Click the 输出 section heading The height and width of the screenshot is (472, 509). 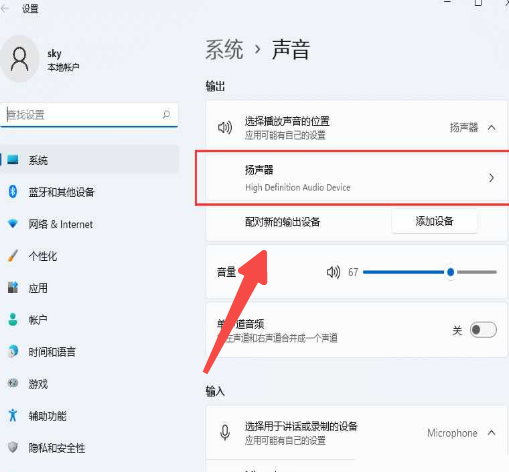click(x=215, y=86)
